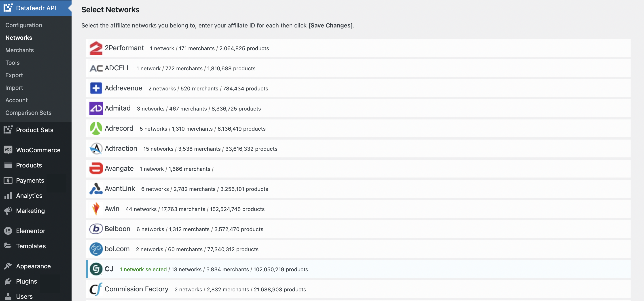
Task: Open the Elementor menu label
Action: (30, 231)
